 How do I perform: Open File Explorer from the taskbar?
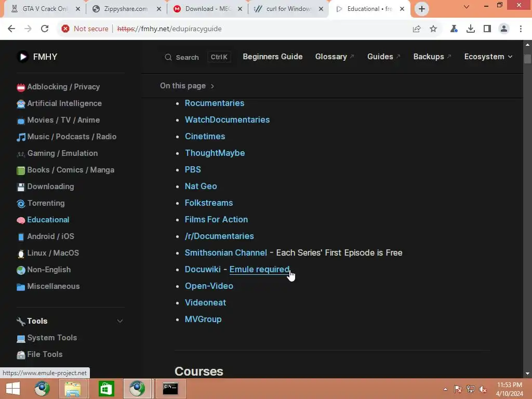tap(73, 389)
